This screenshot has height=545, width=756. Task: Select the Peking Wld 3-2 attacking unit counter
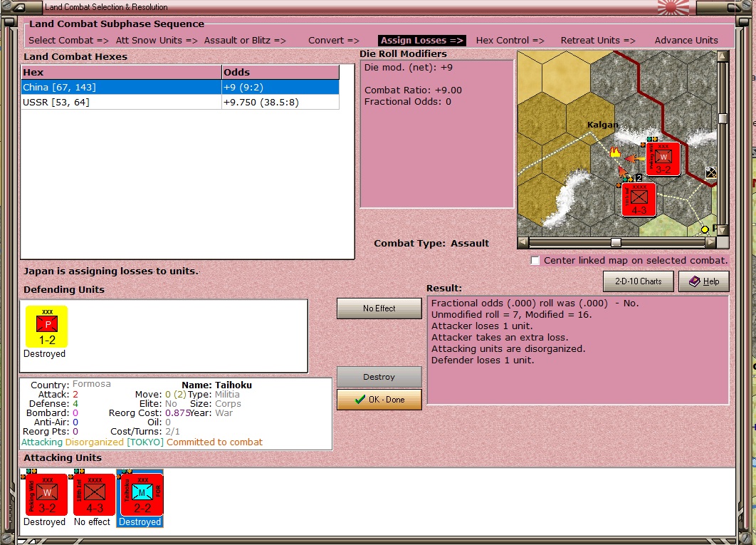coord(46,495)
